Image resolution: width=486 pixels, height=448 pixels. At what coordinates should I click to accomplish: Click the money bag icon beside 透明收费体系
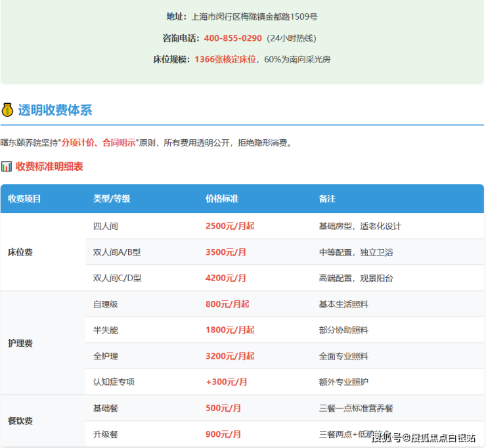pyautogui.click(x=7, y=110)
